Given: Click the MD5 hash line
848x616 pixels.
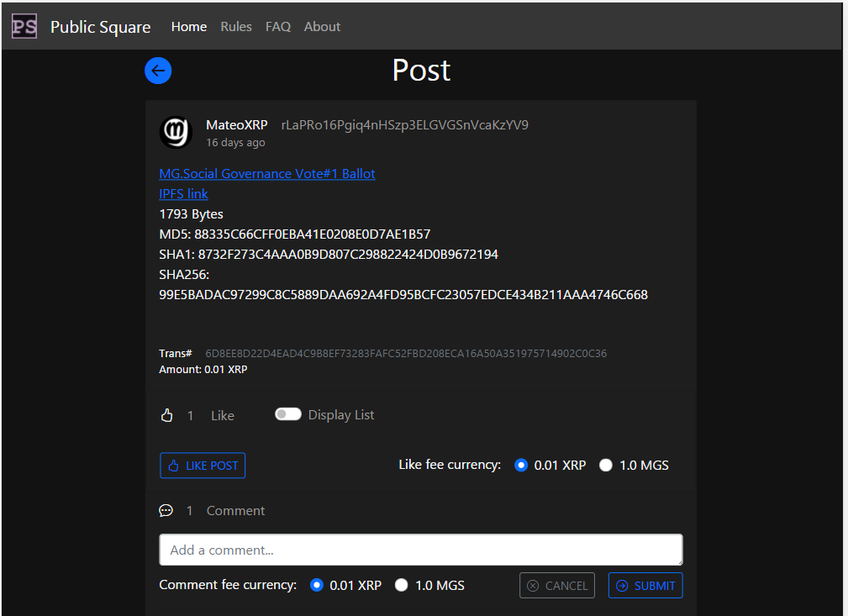Looking at the screenshot, I should click(295, 234).
